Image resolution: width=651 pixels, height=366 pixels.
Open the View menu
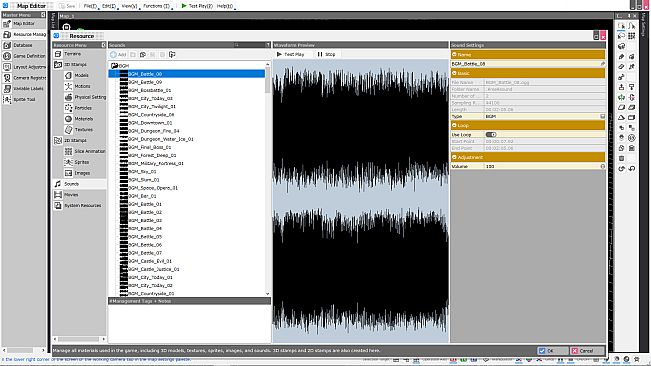click(x=130, y=6)
